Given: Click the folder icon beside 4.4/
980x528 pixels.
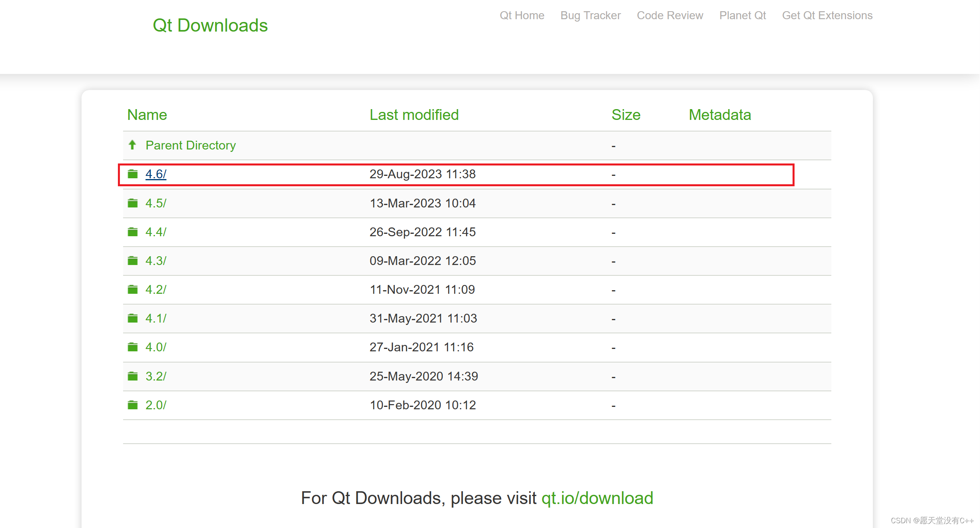Looking at the screenshot, I should pos(133,232).
